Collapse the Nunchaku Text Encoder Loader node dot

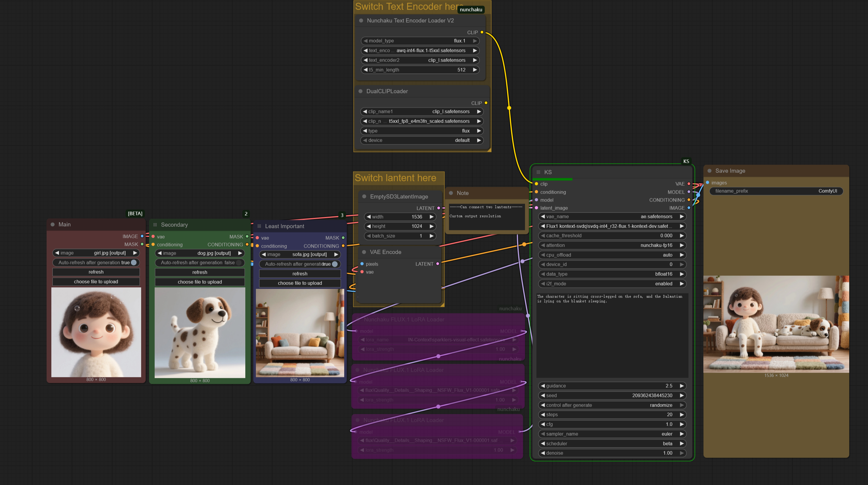pos(361,21)
